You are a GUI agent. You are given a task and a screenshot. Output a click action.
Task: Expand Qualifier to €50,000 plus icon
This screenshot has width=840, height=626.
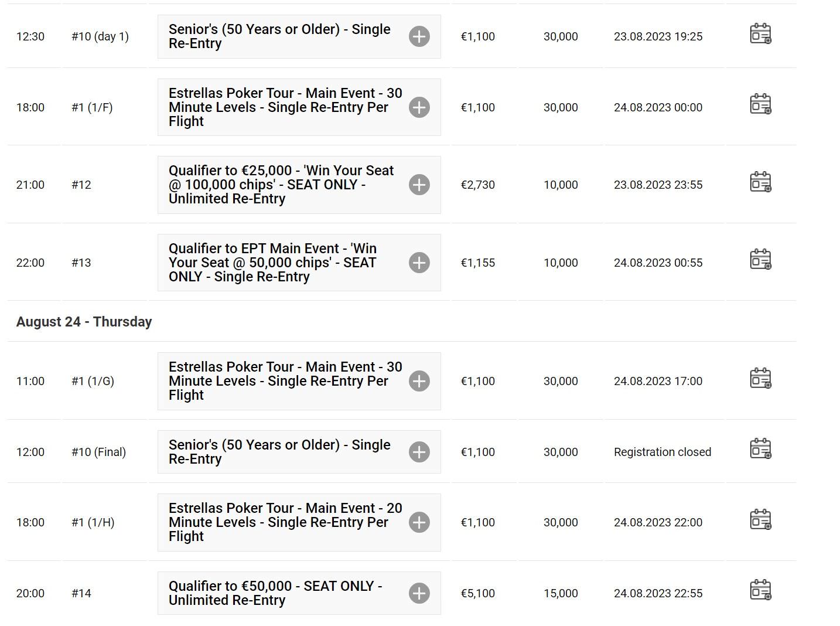point(419,593)
